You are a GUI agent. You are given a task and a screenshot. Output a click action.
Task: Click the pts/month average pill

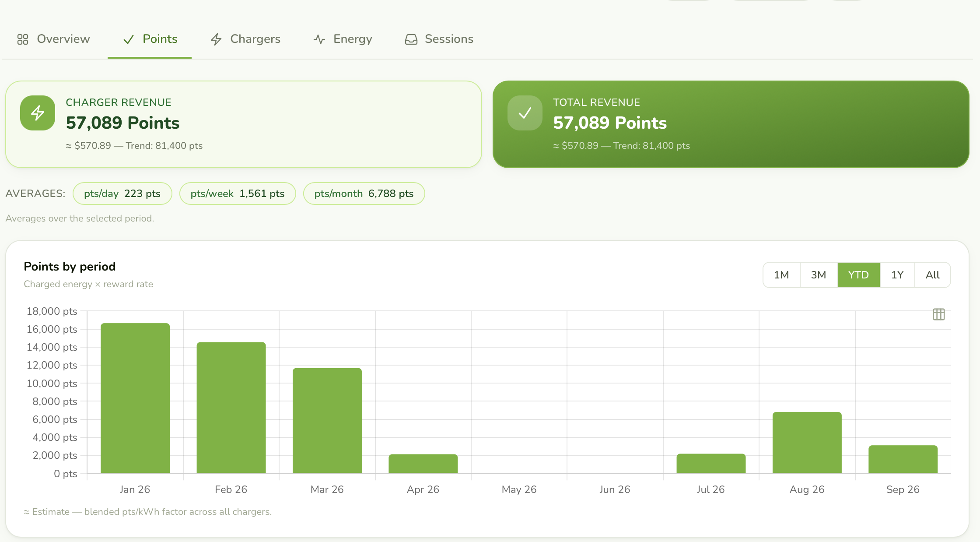click(364, 194)
